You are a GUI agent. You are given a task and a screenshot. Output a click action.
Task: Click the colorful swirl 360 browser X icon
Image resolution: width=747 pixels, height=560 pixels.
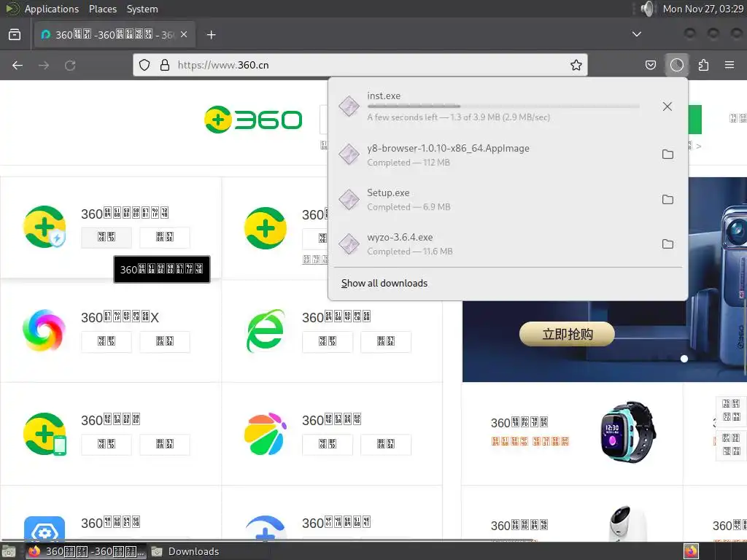(x=44, y=330)
